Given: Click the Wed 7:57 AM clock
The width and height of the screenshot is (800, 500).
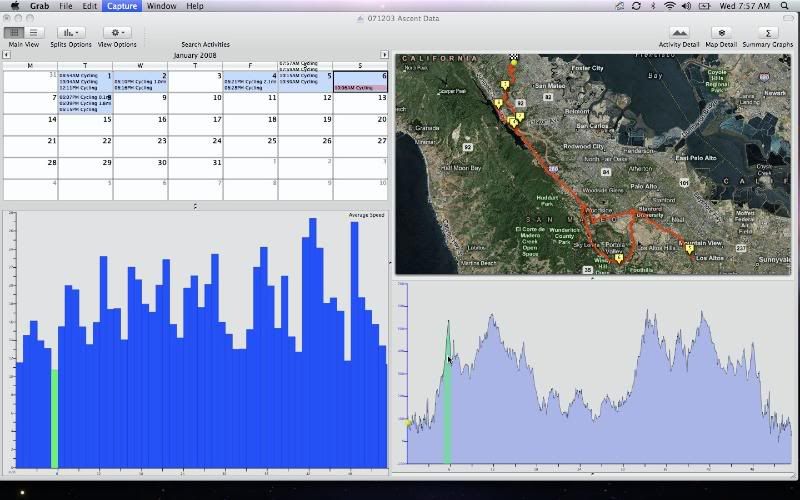Looking at the screenshot, I should click(744, 6).
